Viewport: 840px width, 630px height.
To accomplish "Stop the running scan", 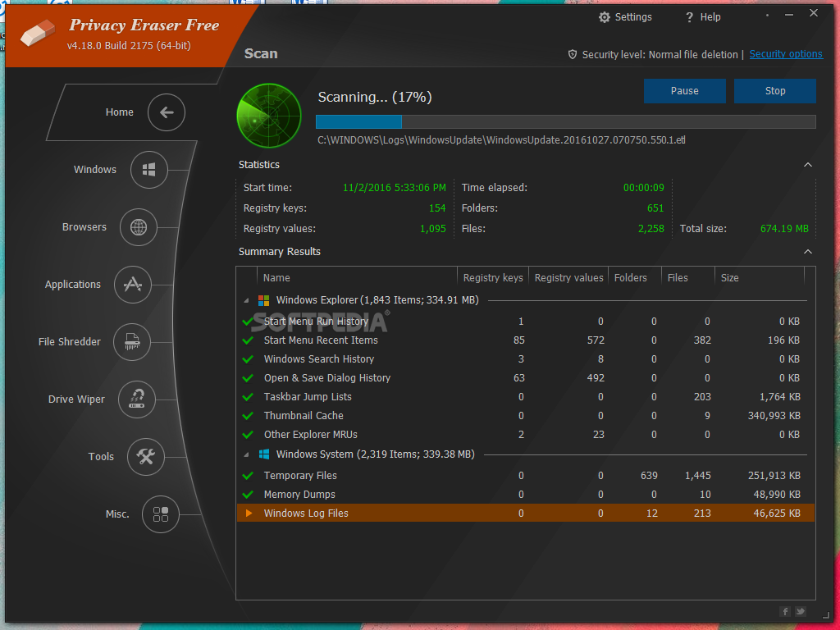I will [x=775, y=91].
